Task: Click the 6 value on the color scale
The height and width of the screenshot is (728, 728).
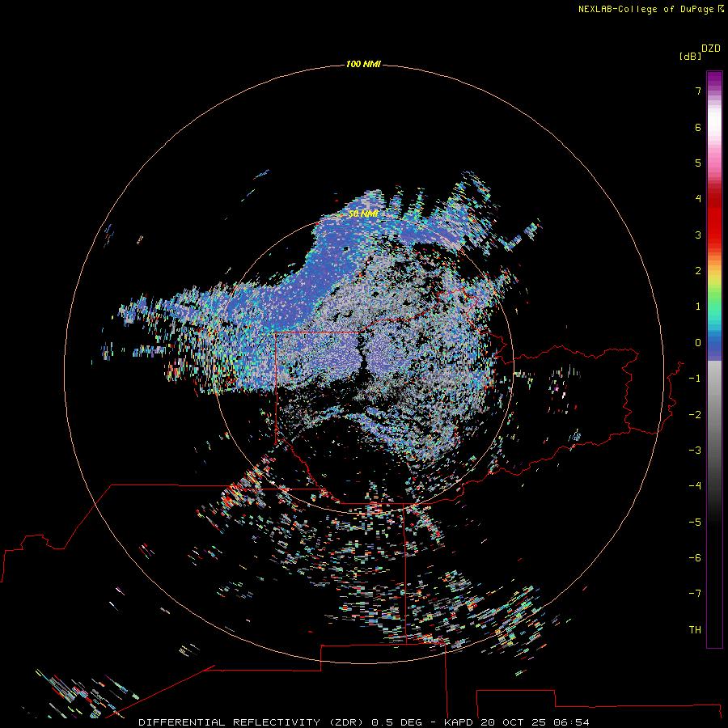Action: click(698, 127)
